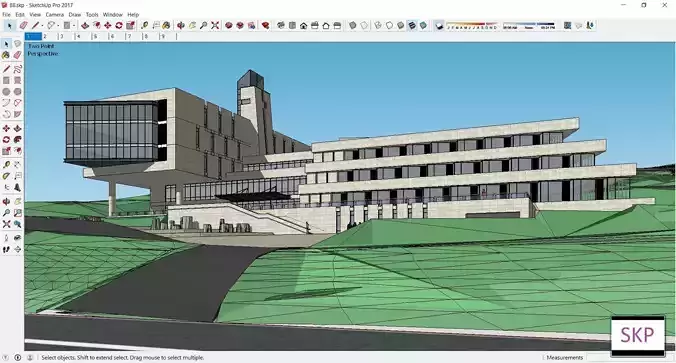Toggle X-Ray face style
This screenshot has width=676, height=363.
coord(353,25)
